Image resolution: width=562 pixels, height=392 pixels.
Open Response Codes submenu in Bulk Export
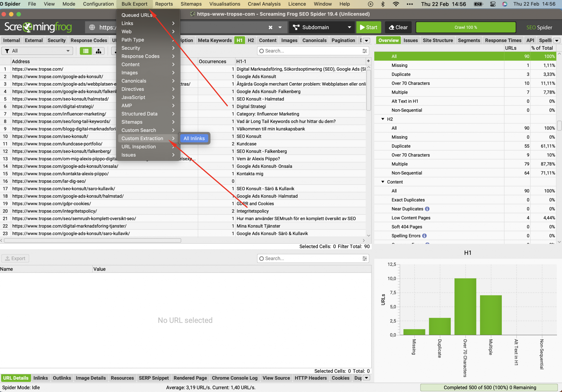click(148, 56)
